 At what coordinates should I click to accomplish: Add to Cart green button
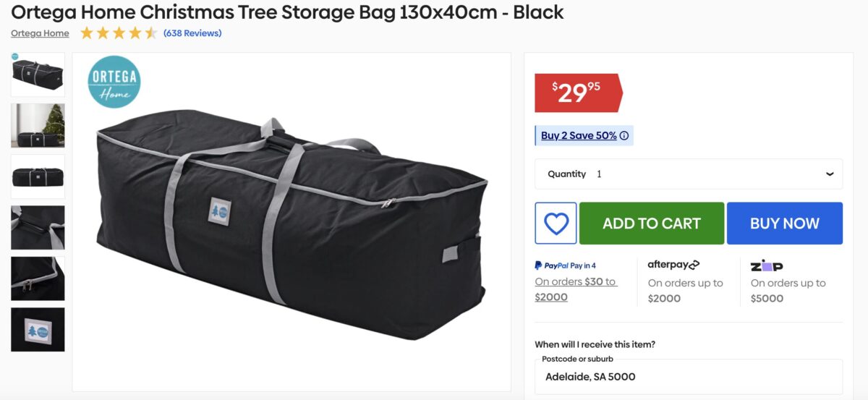652,223
